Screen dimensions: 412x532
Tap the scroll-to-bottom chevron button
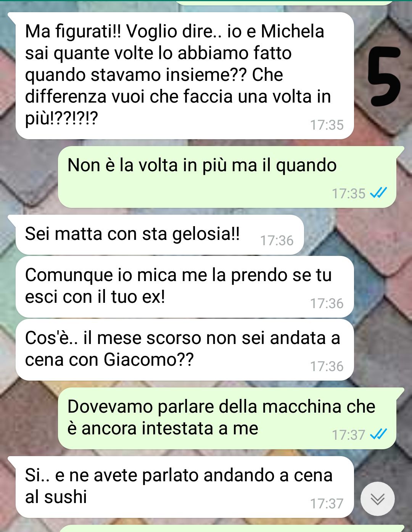point(377,499)
